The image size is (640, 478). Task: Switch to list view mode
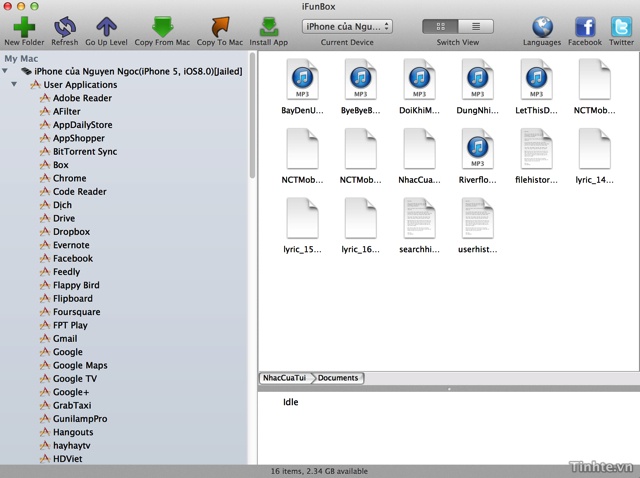click(475, 27)
